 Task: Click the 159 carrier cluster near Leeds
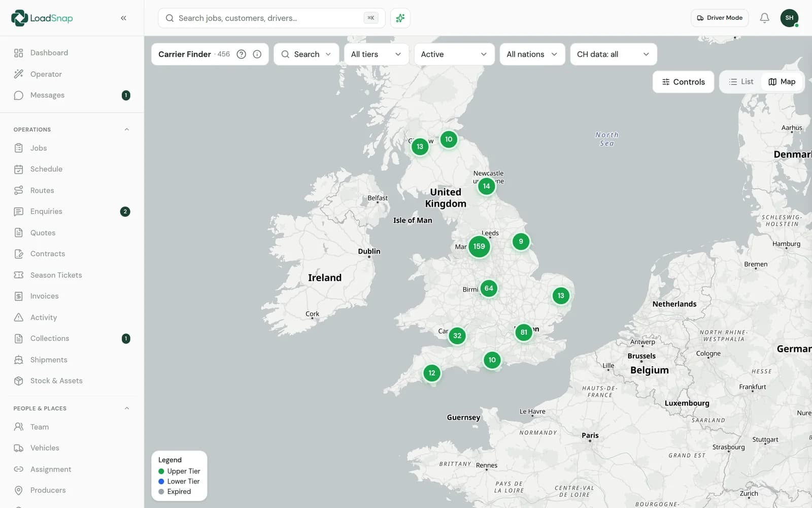(479, 246)
